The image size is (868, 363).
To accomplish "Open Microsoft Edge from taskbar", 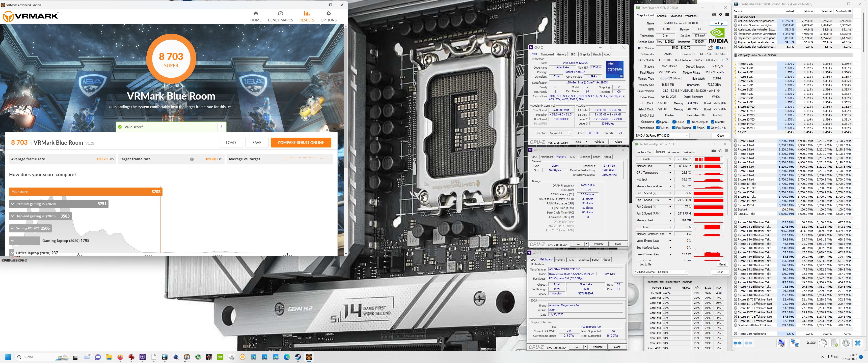I will pos(287,357).
